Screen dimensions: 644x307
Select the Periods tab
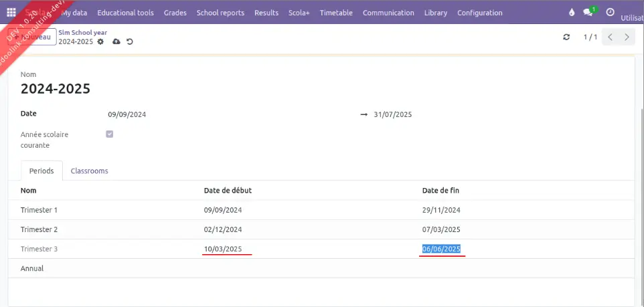pos(42,171)
